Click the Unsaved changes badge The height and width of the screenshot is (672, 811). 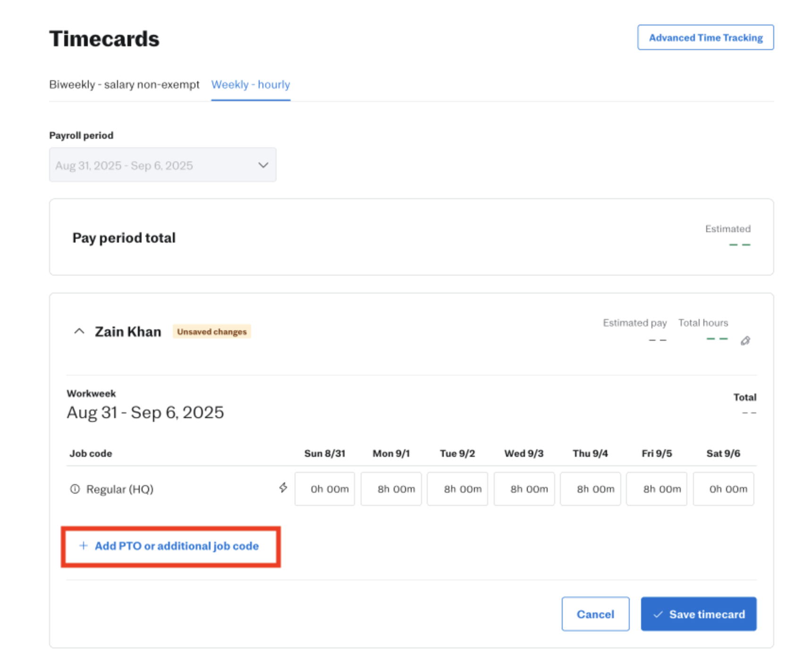pos(211,332)
